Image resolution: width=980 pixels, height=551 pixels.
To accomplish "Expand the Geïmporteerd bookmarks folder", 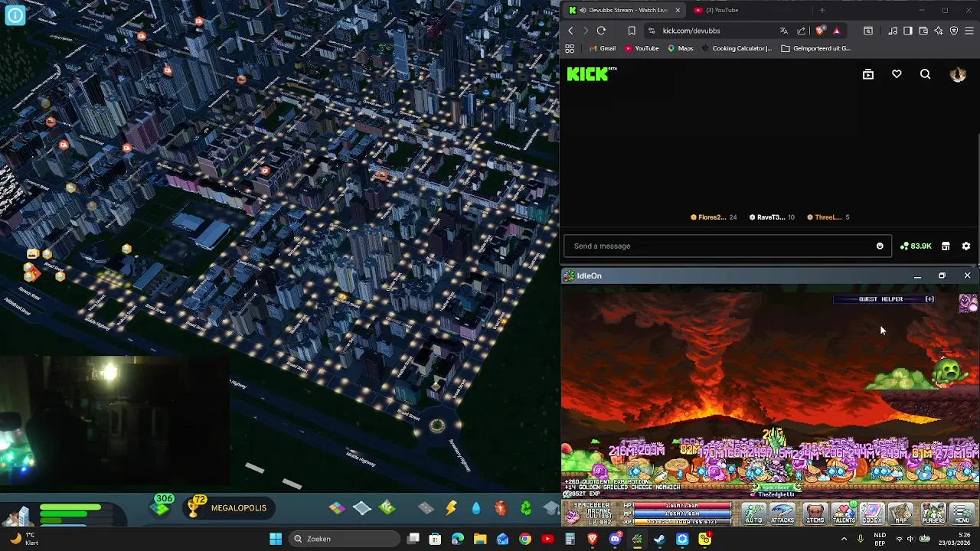I will click(x=816, y=48).
